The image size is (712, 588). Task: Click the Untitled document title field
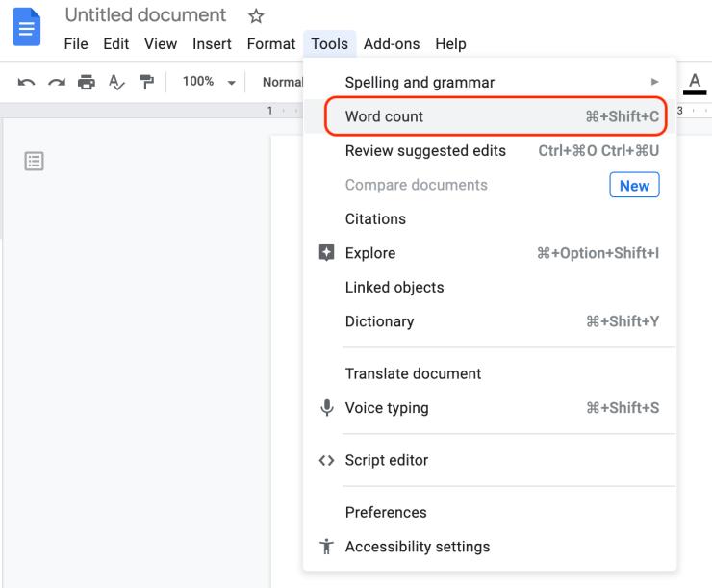tap(145, 15)
